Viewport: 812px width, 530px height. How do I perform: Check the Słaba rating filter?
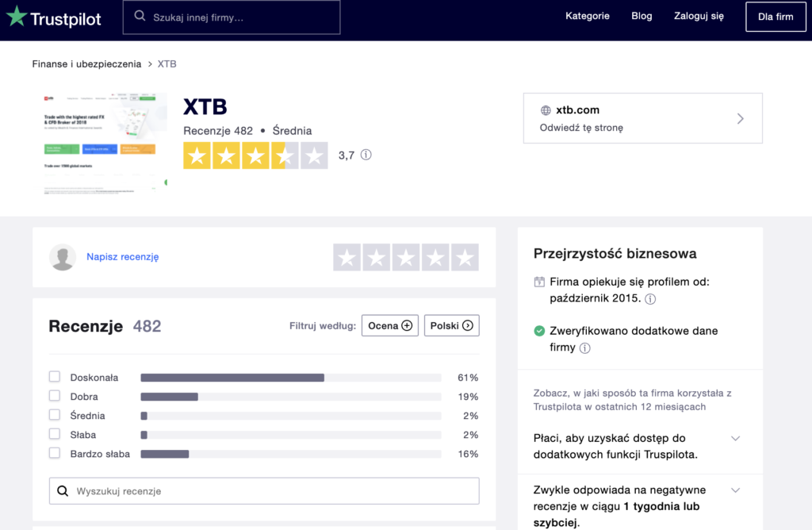pos(55,434)
